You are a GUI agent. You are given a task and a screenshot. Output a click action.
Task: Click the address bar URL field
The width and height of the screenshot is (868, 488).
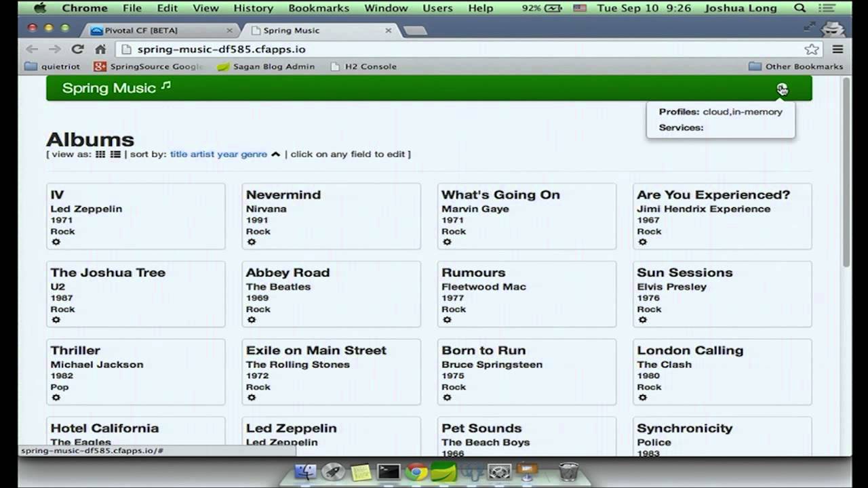coord(468,49)
